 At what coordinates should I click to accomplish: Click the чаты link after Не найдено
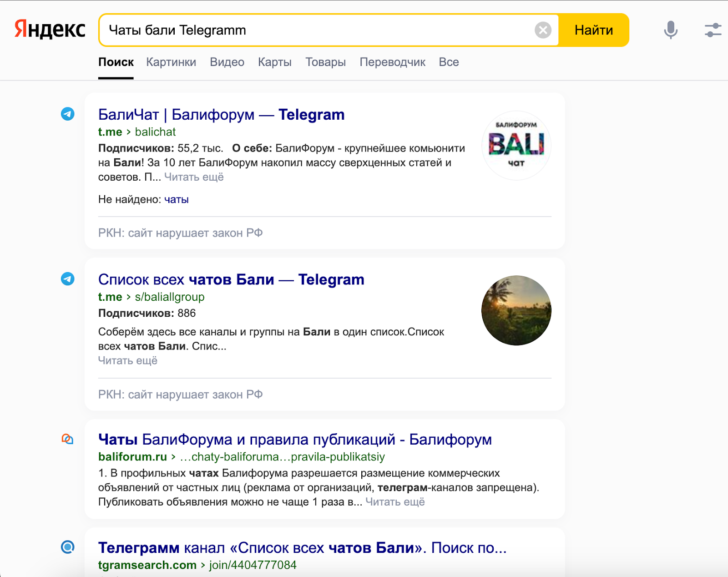[x=177, y=199]
